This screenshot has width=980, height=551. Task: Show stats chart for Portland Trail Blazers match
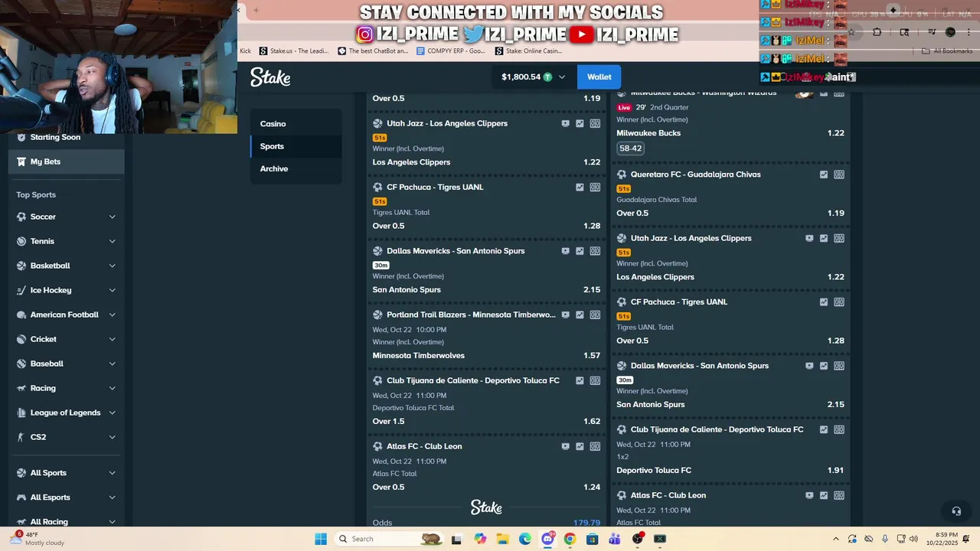point(580,315)
